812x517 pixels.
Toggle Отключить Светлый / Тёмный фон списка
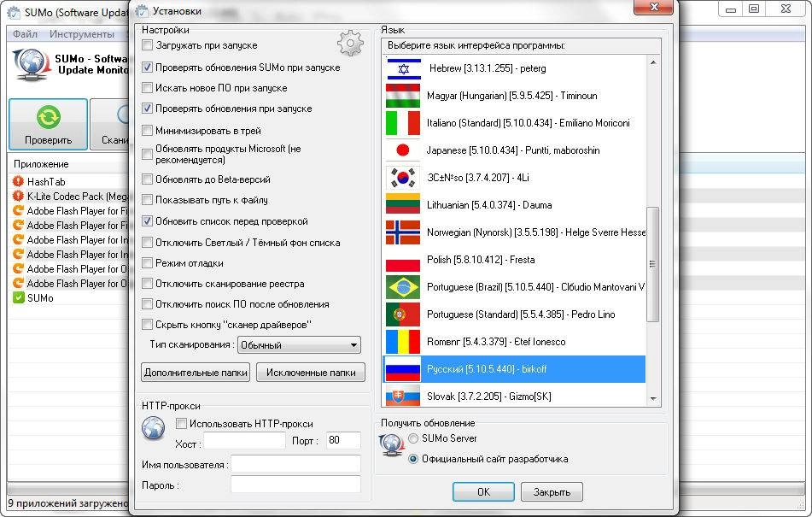(147, 243)
